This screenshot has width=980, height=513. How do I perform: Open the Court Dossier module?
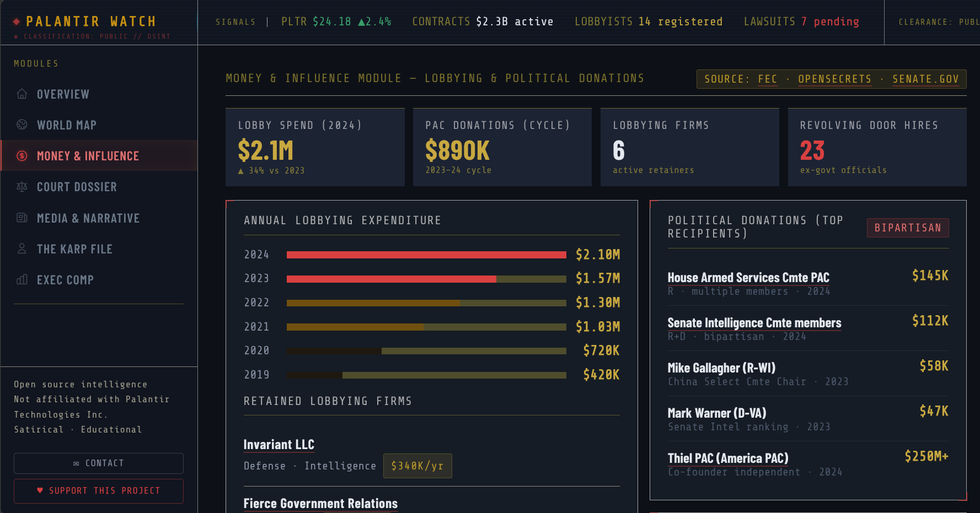[77, 187]
